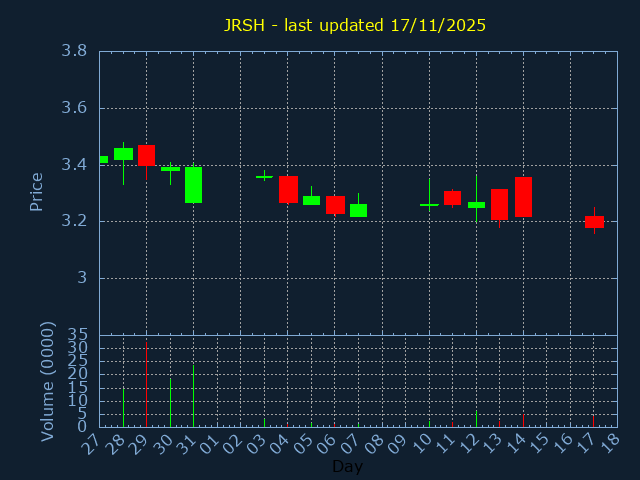Click the green volume bar on day 30
The height and width of the screenshot is (480, 640).
pyautogui.click(x=170, y=402)
